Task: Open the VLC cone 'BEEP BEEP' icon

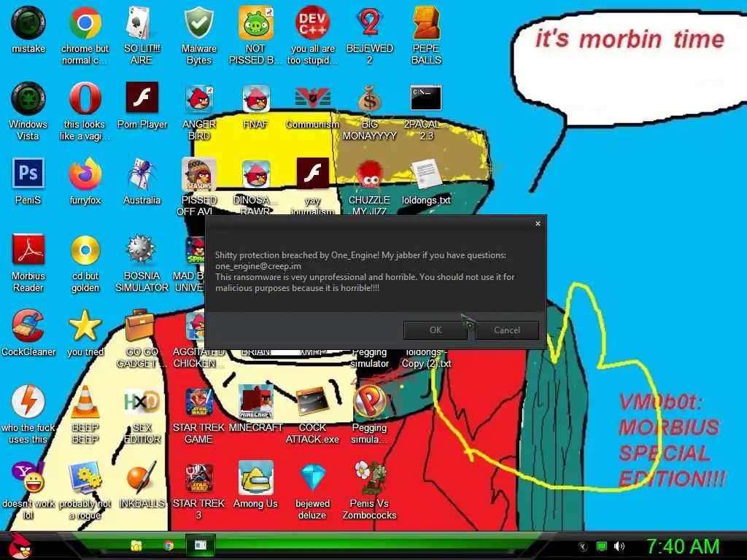Action: point(85,402)
